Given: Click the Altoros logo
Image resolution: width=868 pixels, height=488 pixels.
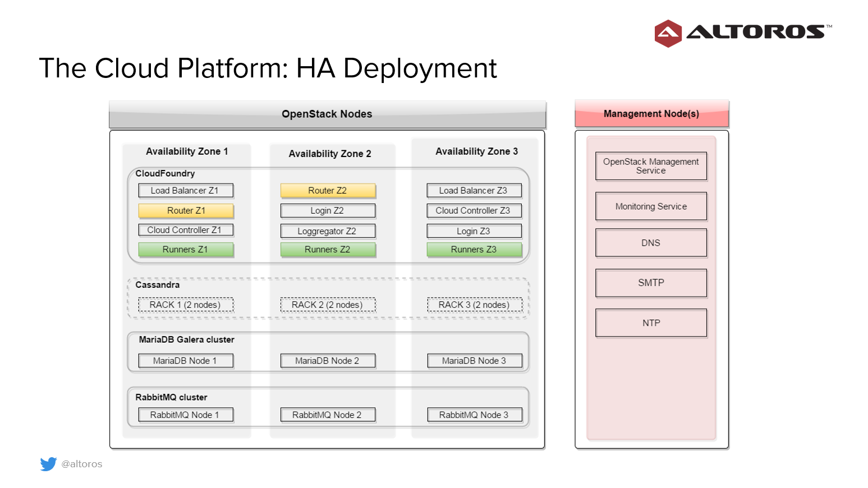Looking at the screenshot, I should pos(743,33).
